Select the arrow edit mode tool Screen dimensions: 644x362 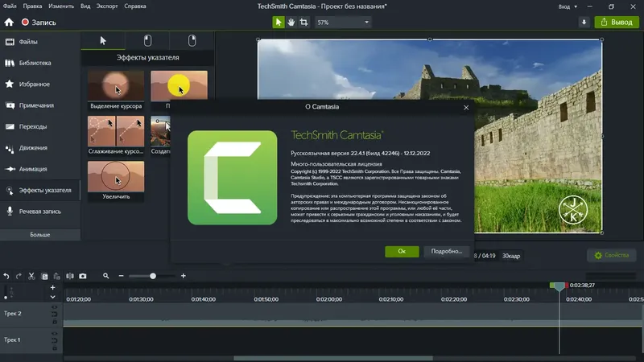[x=278, y=23]
